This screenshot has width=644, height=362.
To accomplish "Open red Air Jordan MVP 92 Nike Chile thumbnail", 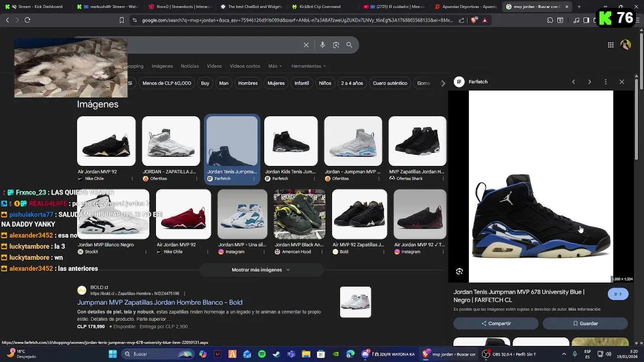I will pyautogui.click(x=183, y=214).
